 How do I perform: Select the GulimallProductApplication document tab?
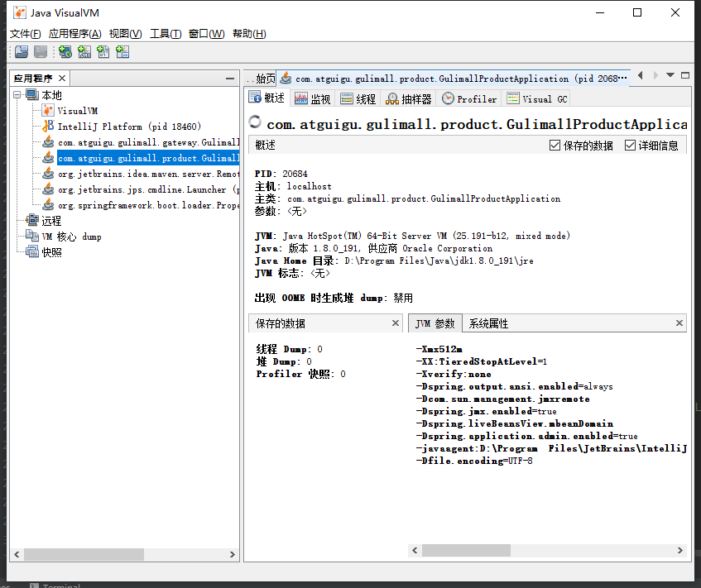click(454, 79)
